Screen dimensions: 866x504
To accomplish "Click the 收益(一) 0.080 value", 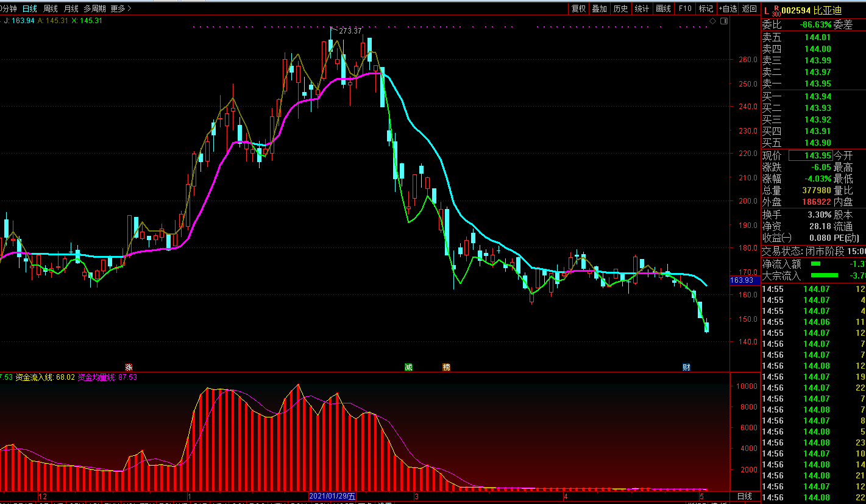I will (821, 238).
